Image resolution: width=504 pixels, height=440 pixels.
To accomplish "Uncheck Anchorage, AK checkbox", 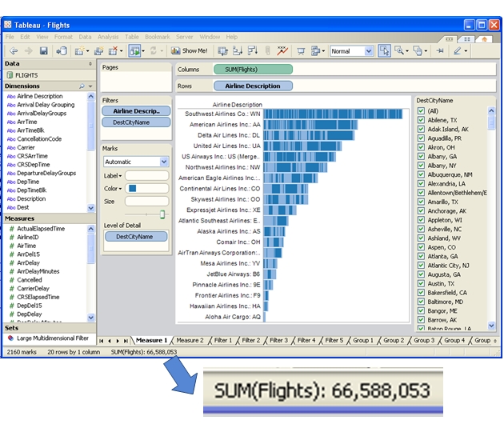I will pos(421,211).
